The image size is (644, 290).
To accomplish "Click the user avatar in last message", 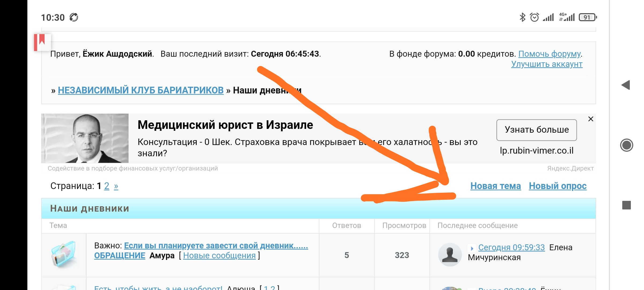I will click(450, 254).
